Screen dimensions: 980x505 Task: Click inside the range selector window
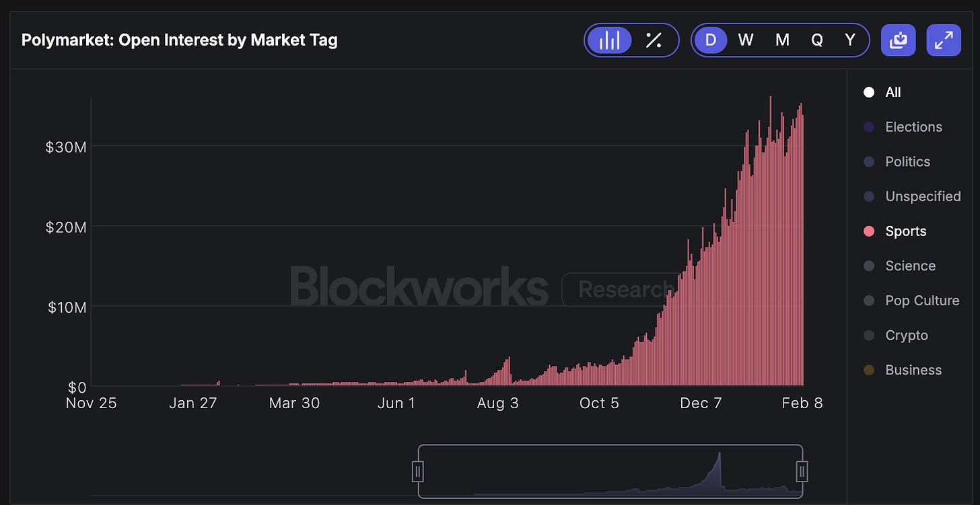click(610, 471)
